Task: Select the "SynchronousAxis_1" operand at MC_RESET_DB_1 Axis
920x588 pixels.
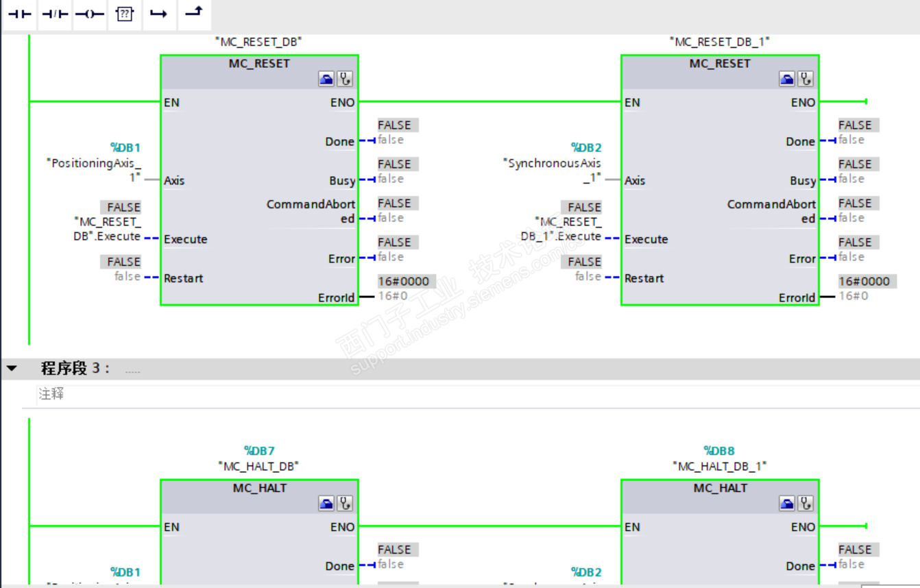Action: click(x=552, y=170)
